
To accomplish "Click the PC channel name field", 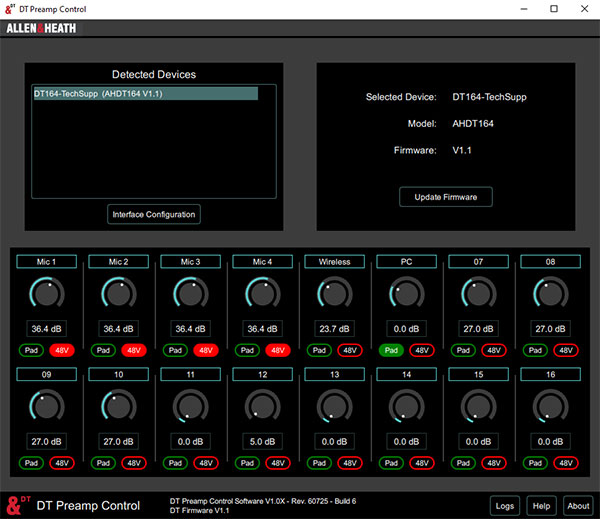I will coord(406,262).
